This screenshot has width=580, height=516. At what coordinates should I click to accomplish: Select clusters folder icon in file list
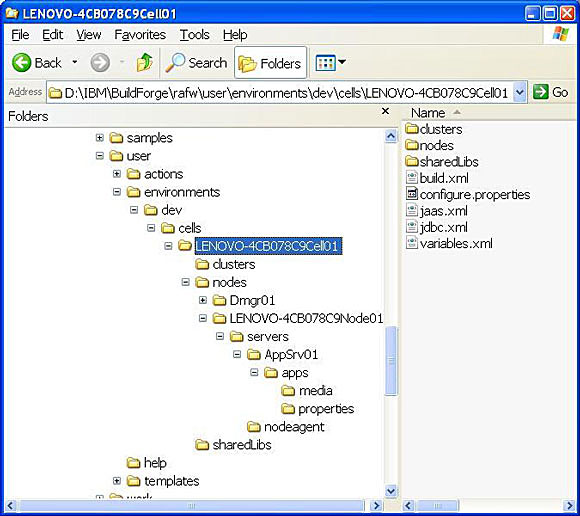[411, 129]
